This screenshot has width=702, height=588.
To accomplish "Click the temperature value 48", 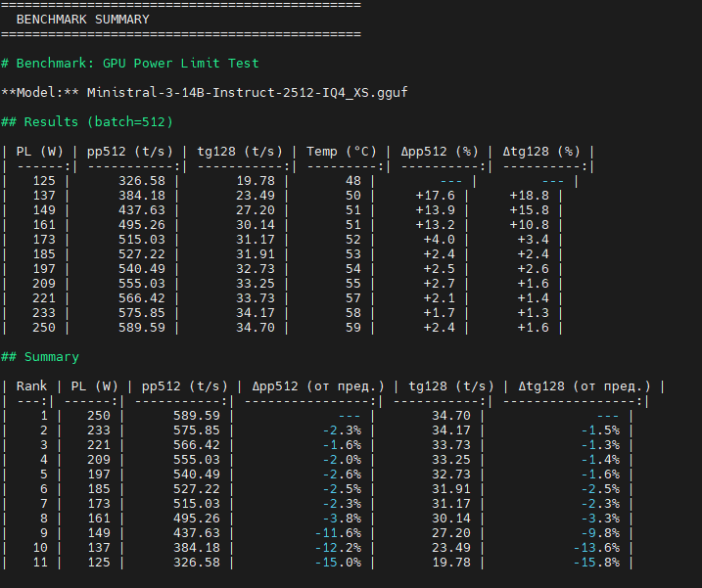I will click(x=353, y=181).
